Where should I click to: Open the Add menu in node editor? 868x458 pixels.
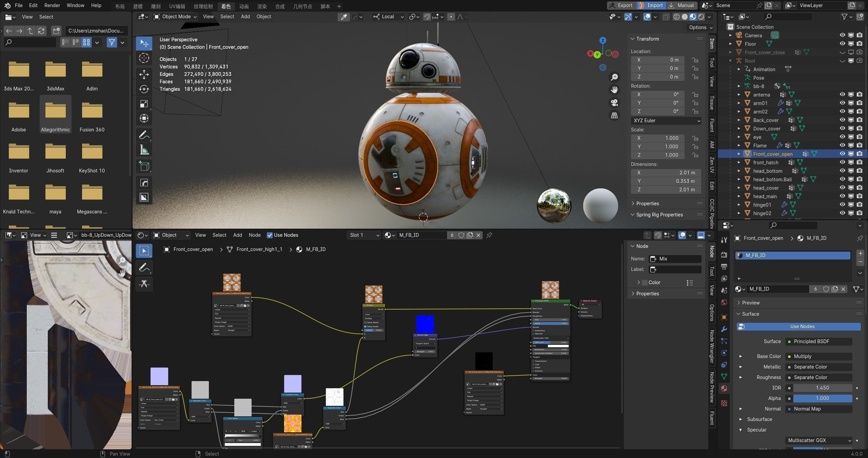click(x=237, y=235)
